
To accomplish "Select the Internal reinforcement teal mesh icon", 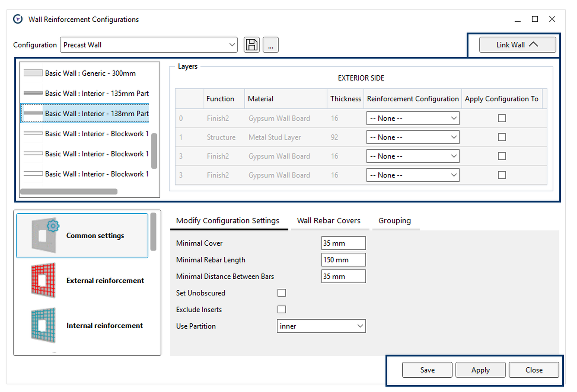I will [44, 325].
